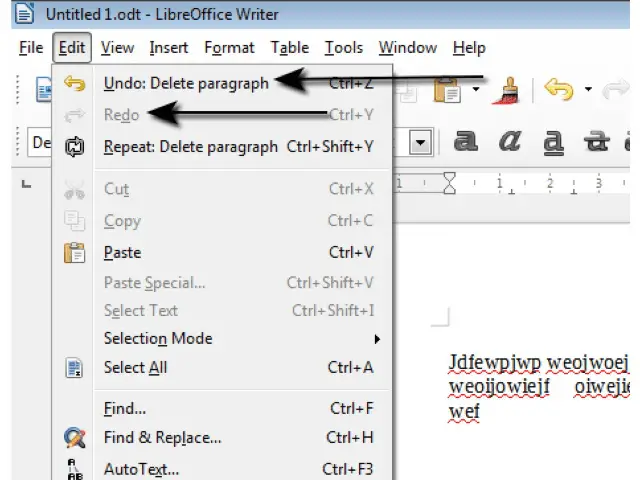Open the File menu
This screenshot has height=480, width=640.
(x=31, y=48)
